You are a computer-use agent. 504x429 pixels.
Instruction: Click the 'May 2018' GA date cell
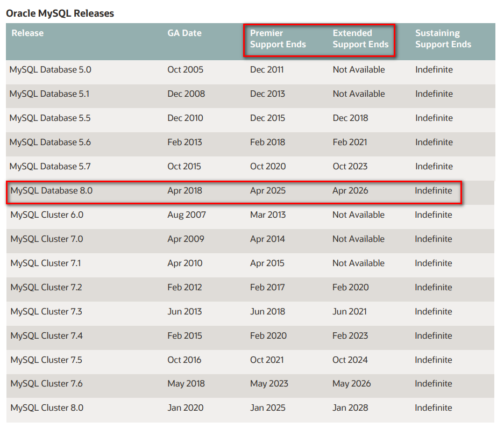[186, 384]
